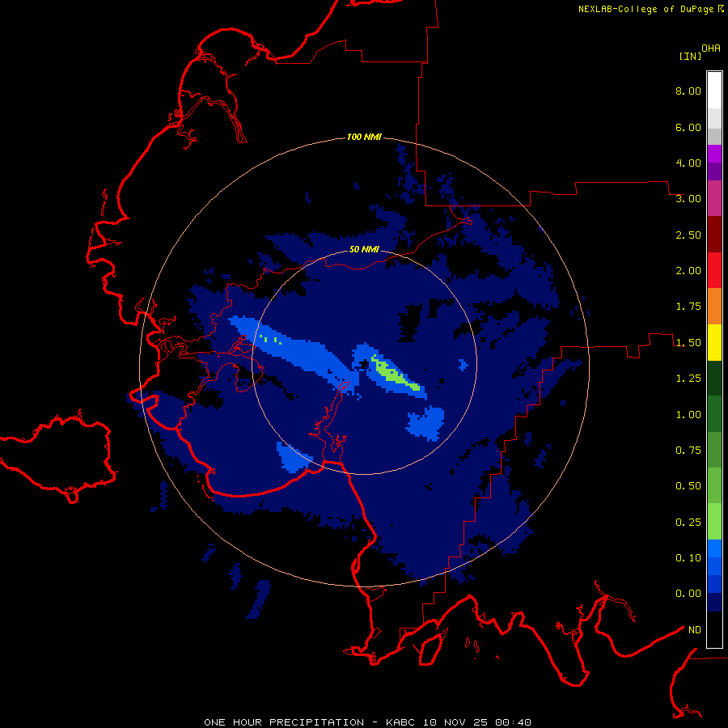Click the 0.00 legend value
The height and width of the screenshot is (728, 728).
point(688,594)
